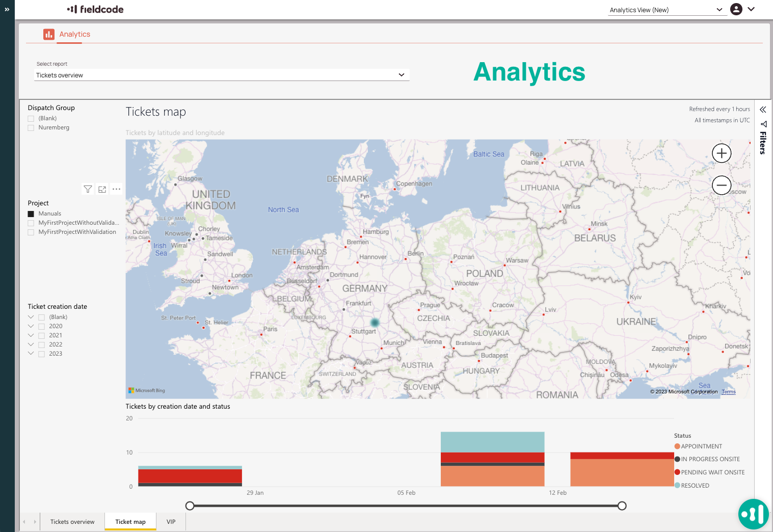This screenshot has width=773, height=532.
Task: Open the map Terms link
Action: tap(728, 392)
